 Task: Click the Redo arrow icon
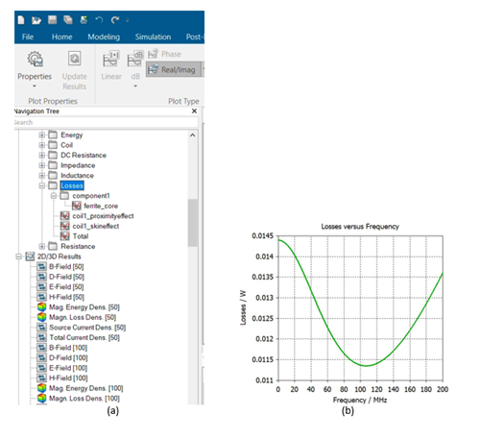(x=115, y=20)
